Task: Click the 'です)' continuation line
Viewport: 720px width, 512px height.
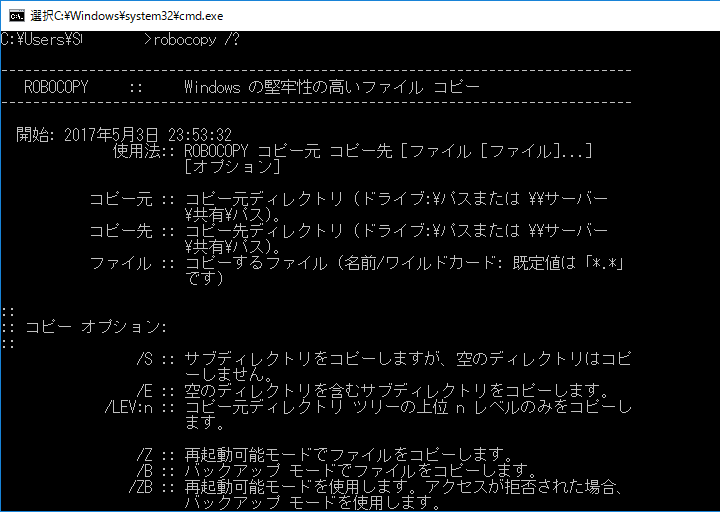Action: pos(204,278)
